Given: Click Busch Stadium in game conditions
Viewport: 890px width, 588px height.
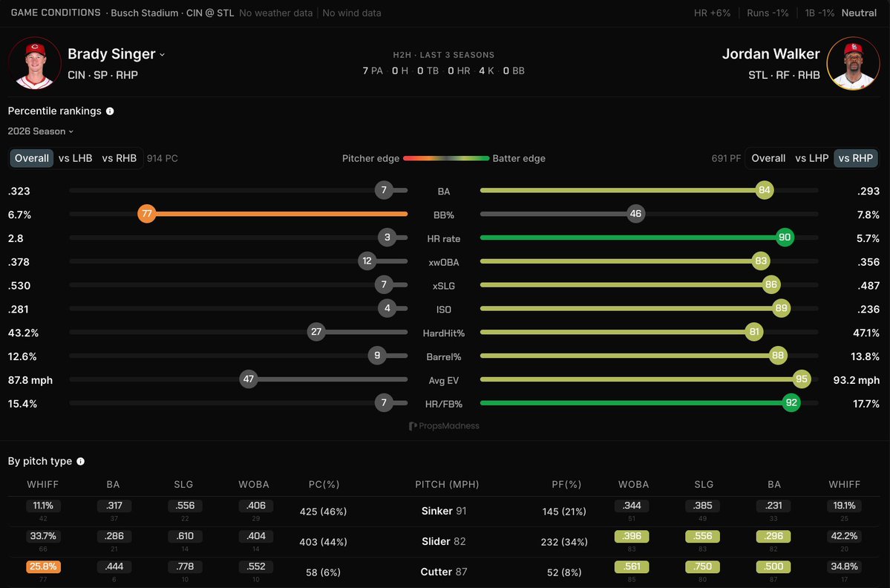Looking at the screenshot, I should (x=144, y=13).
